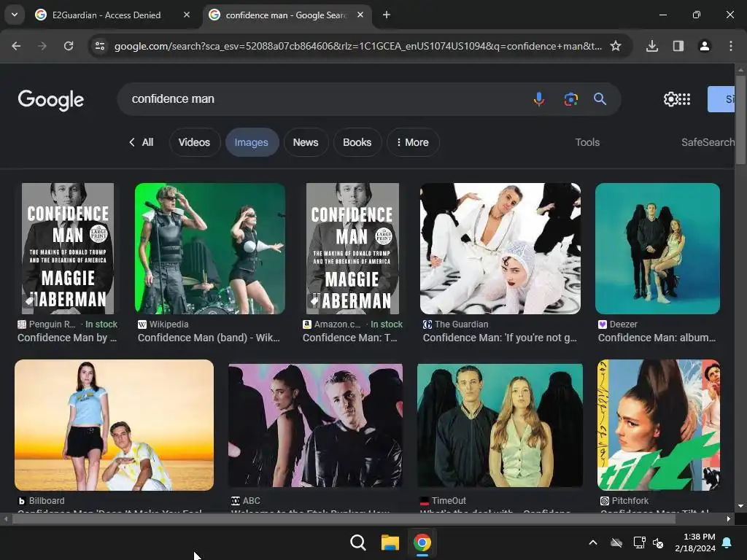Close the confidence man Google Search tab
The width and height of the screenshot is (747, 560).
tap(360, 15)
